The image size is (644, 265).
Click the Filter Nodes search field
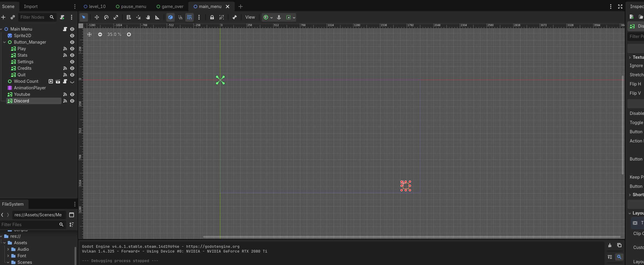click(x=33, y=18)
